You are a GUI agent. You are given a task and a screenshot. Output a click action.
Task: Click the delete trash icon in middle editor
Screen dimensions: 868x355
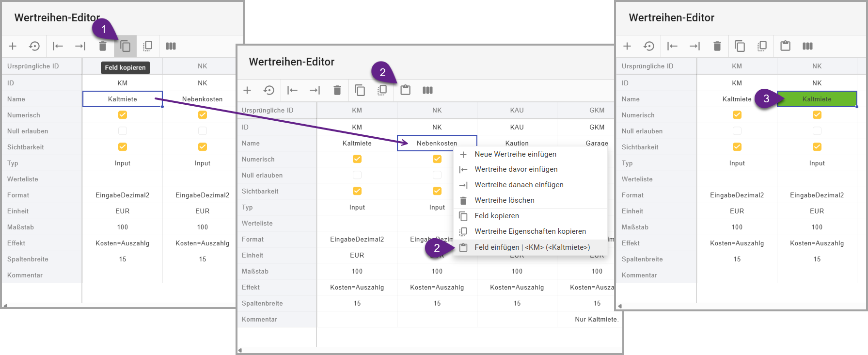[337, 90]
